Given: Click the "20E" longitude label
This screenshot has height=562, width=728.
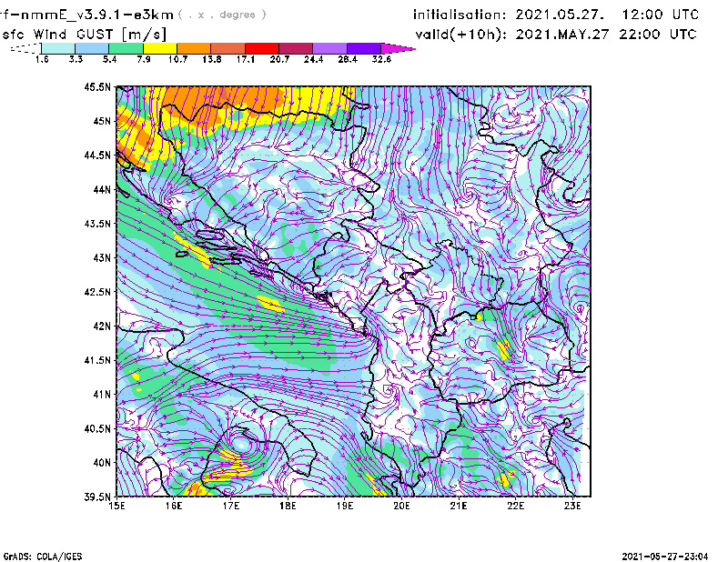Looking at the screenshot, I should (x=401, y=506).
